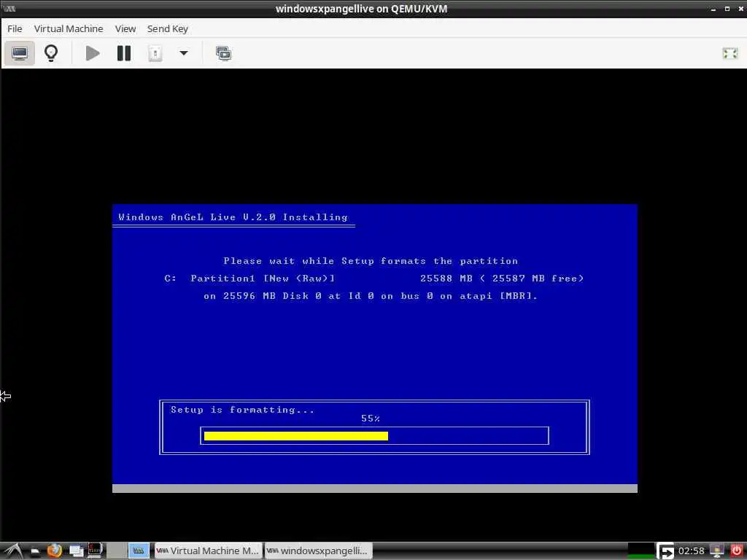The image size is (747, 560).
Task: Launch Firefox from the taskbar
Action: click(55, 551)
